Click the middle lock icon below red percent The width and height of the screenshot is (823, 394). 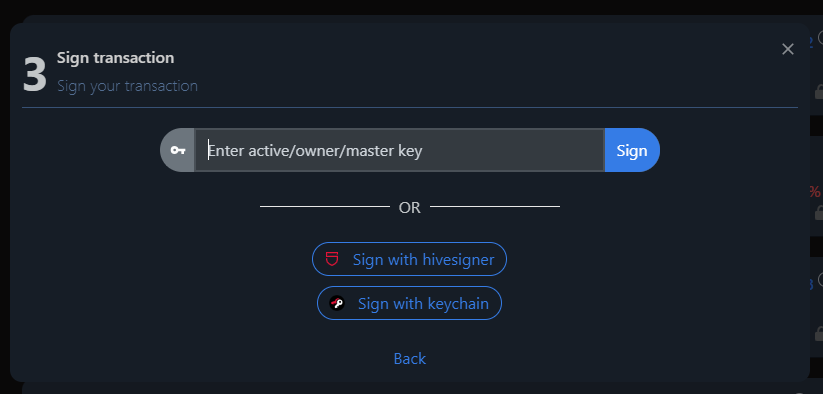[x=818, y=212]
